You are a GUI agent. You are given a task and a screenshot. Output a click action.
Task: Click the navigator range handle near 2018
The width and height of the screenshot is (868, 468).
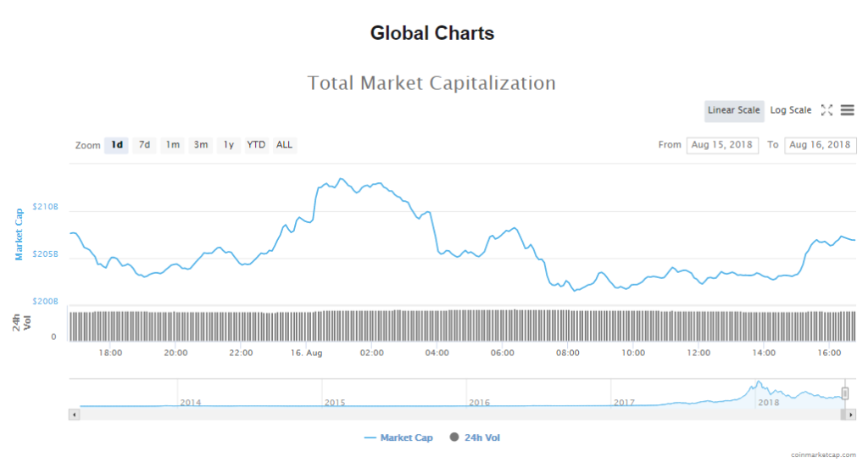[845, 393]
